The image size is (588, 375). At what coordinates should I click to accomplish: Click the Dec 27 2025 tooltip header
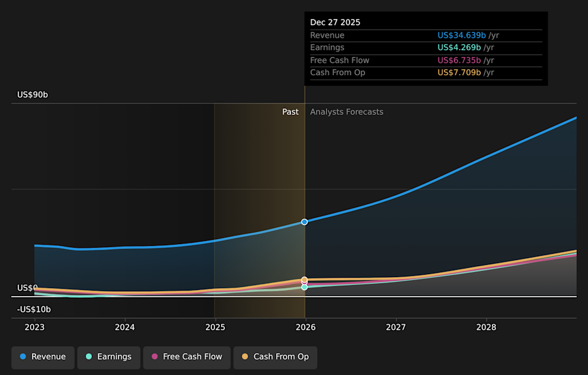[x=335, y=22]
